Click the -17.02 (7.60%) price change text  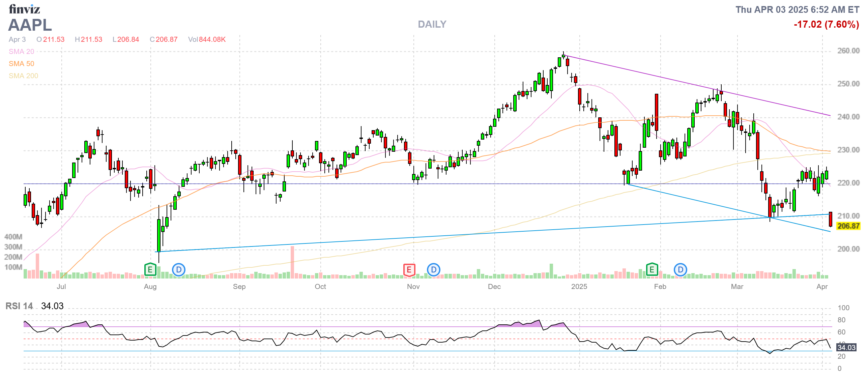pyautogui.click(x=826, y=24)
